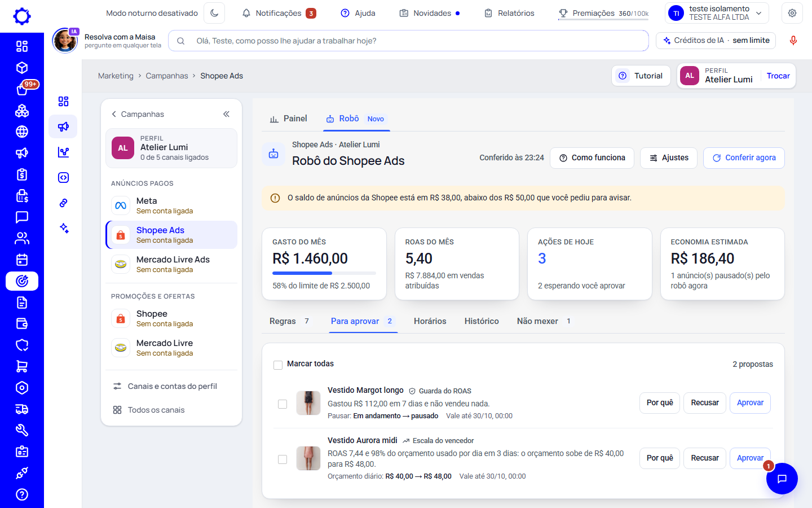Open the Tutorial button

641,76
